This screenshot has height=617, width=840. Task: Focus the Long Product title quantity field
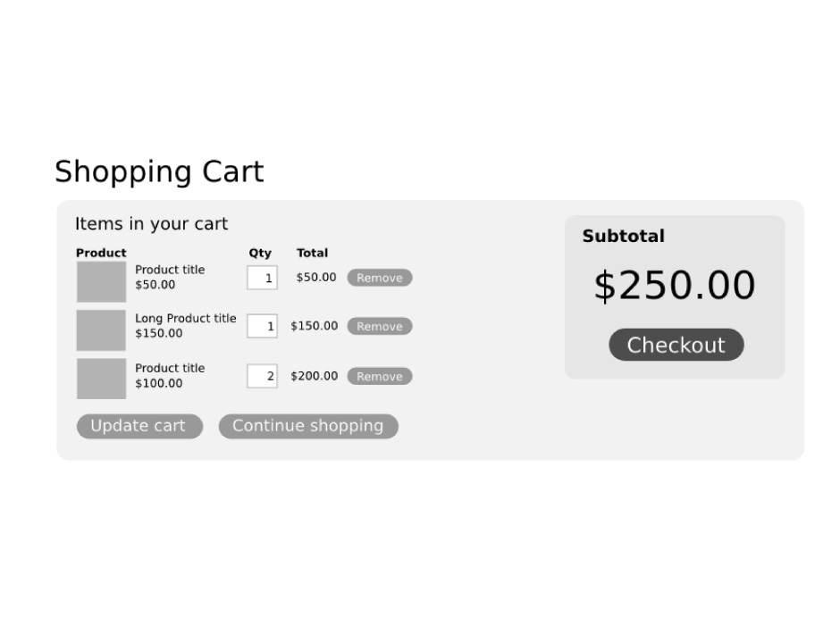[x=262, y=326]
